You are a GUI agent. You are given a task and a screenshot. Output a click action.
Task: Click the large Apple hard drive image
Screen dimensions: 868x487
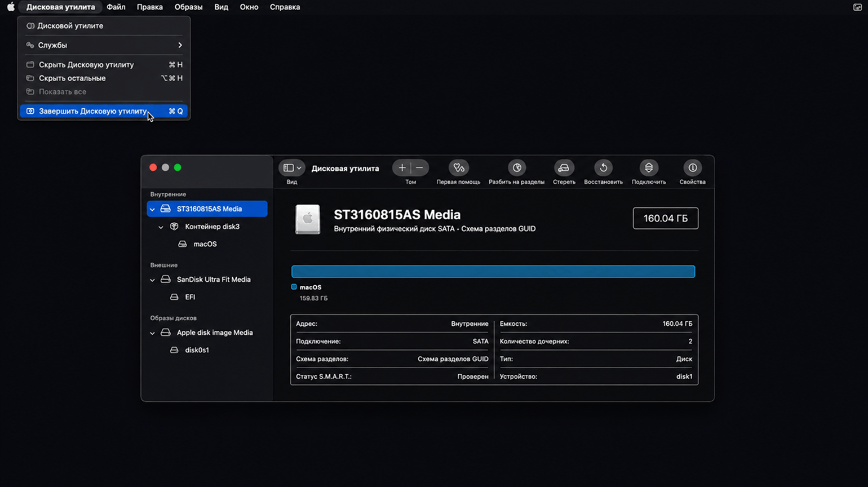[308, 219]
